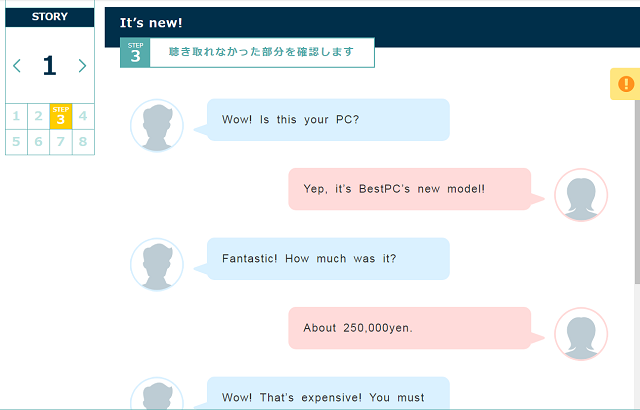The image size is (640, 410).
Task: Select step 1 in the step grid
Action: (x=16, y=116)
